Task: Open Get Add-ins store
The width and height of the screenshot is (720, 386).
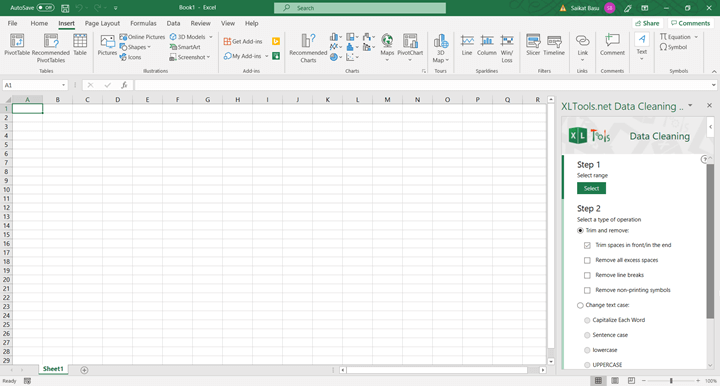Action: pos(242,41)
